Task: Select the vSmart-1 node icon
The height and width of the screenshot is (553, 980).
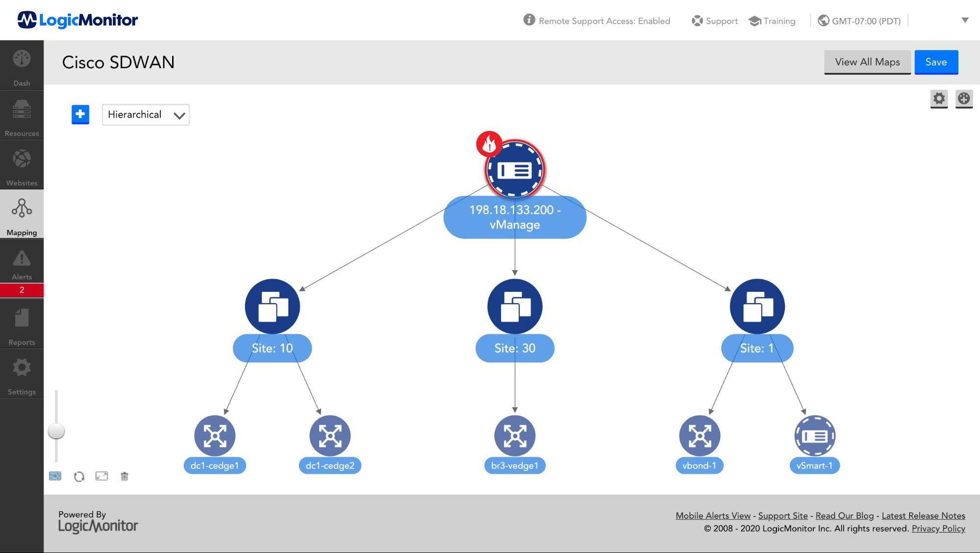Action: pos(815,435)
